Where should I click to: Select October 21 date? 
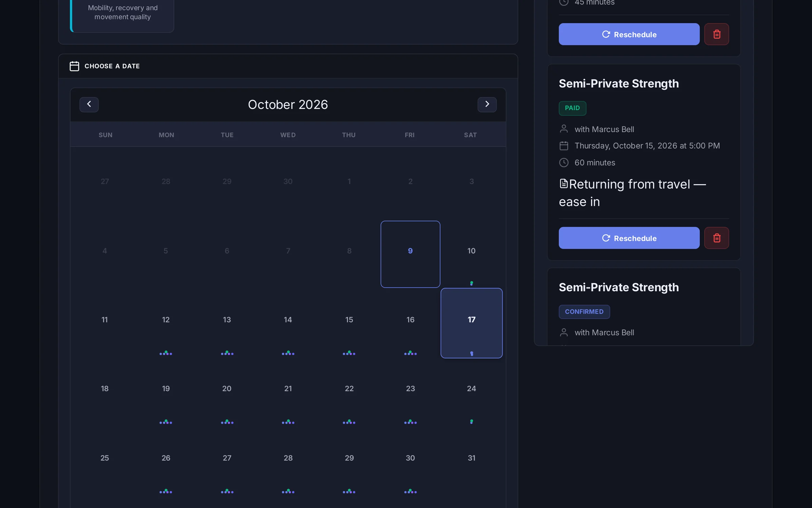[x=288, y=392]
